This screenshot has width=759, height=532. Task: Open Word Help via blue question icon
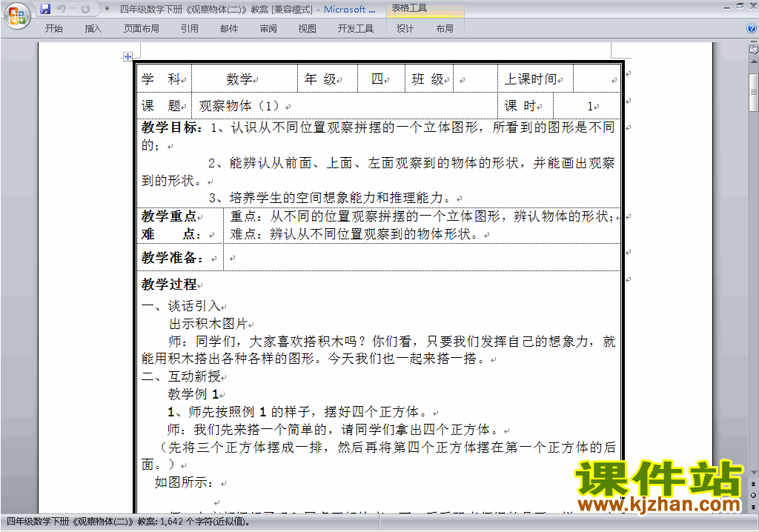752,29
